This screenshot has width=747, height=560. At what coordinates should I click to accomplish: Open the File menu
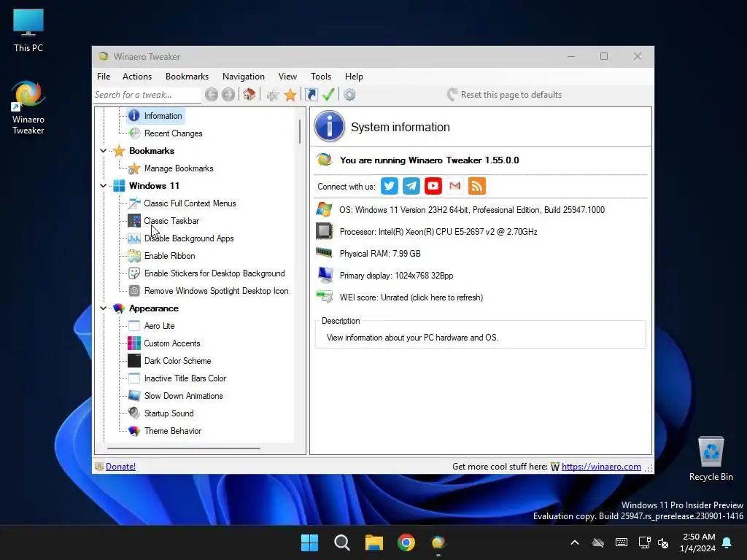(x=104, y=77)
